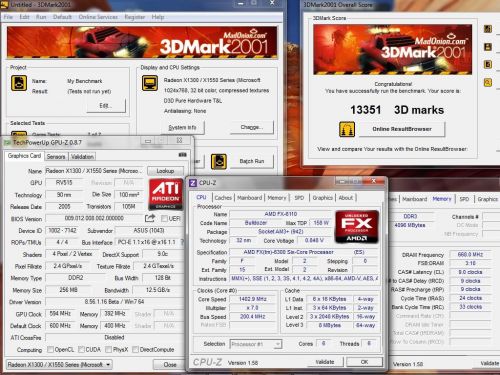Click the Edit project button
Image resolution: width=500 pixels, height=375 pixels.
(106, 106)
